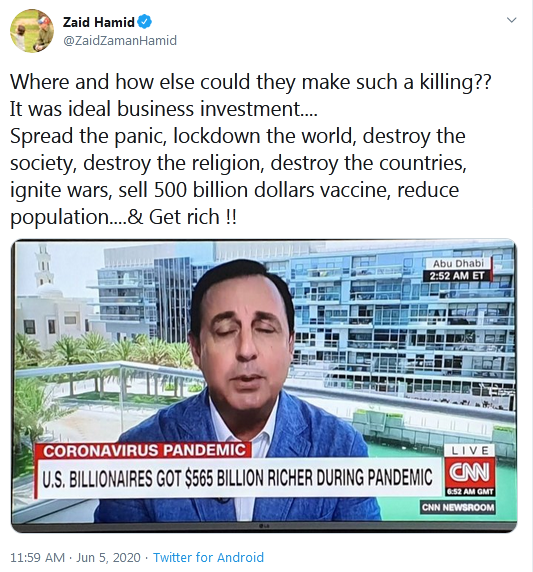Open Zaid Hamid's profile picture
Viewport: 533px width, 572px height.
pos(32,31)
